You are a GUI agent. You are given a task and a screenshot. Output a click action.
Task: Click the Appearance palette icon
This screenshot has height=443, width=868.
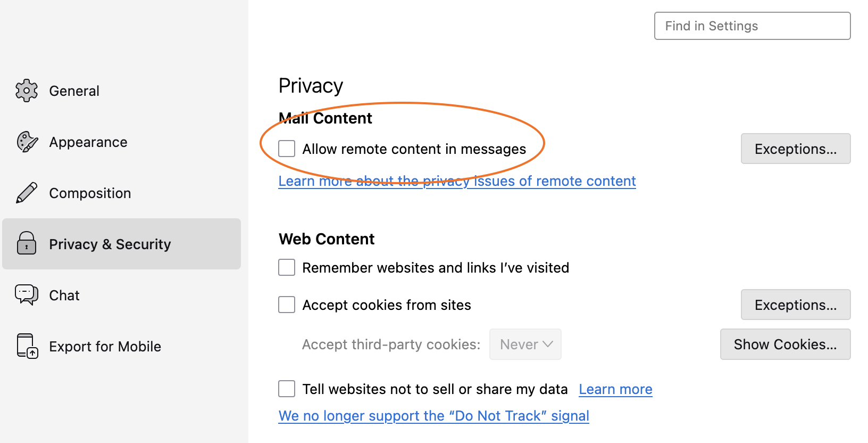click(x=27, y=142)
